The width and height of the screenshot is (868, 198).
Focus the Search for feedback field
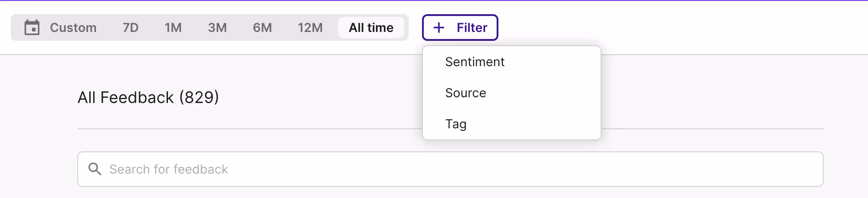pyautogui.click(x=450, y=169)
